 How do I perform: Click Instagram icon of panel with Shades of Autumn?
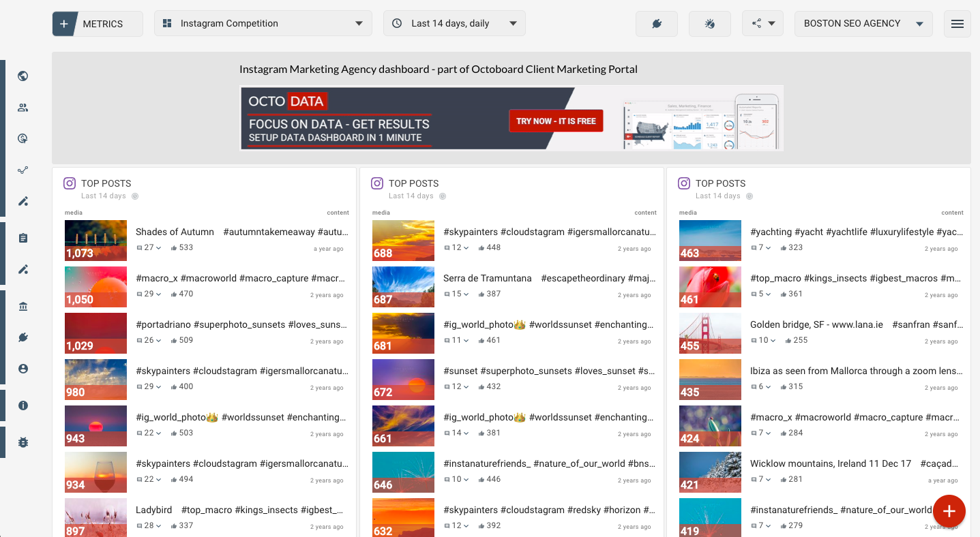click(70, 183)
